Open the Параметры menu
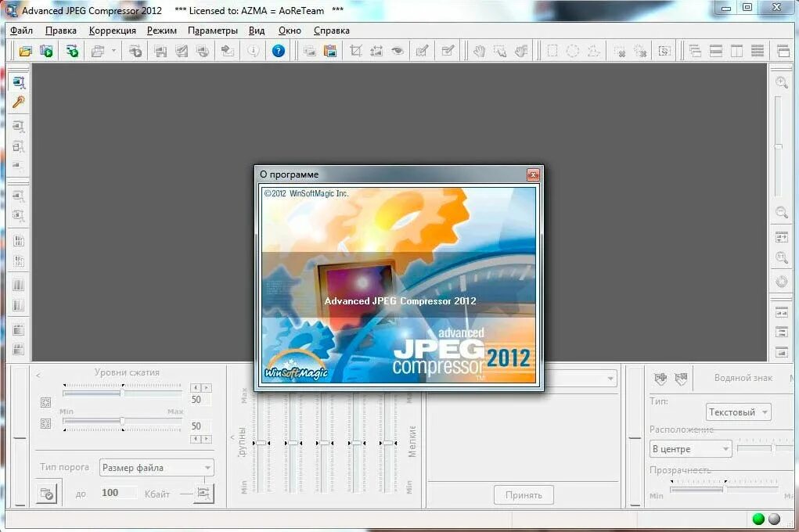This screenshot has width=799, height=532. click(x=213, y=31)
